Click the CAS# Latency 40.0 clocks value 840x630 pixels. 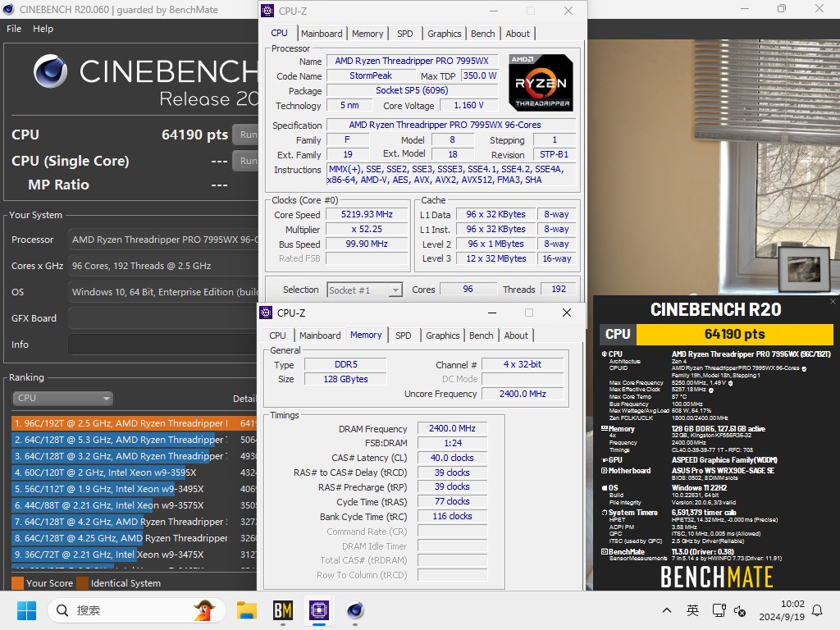452,458
